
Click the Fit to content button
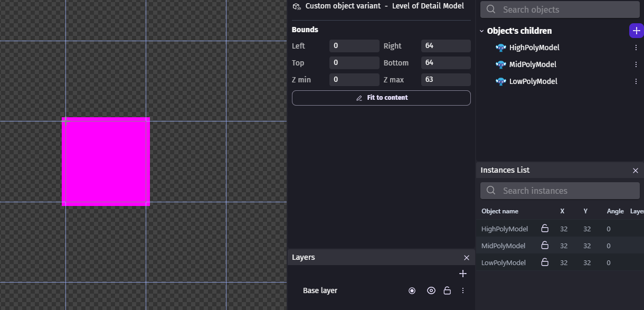click(x=381, y=98)
